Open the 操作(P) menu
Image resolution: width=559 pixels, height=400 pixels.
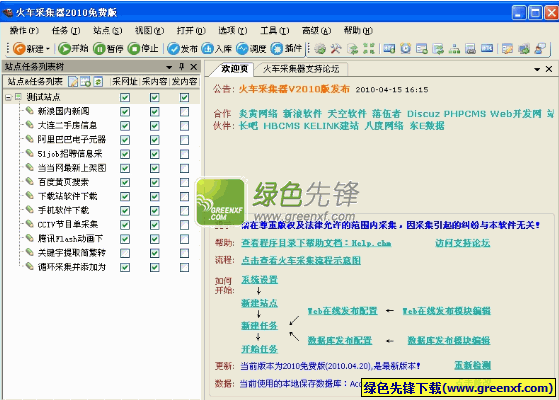[x=24, y=31]
